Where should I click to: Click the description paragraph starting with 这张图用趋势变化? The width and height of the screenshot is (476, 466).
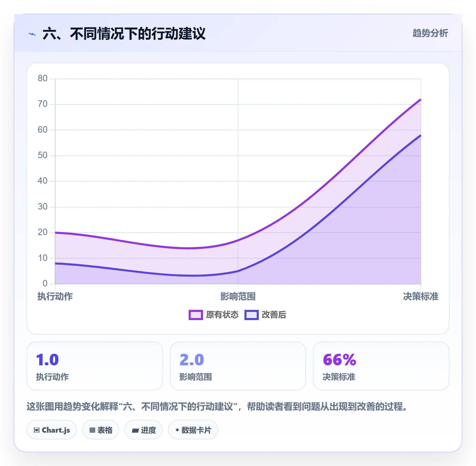tap(217, 406)
